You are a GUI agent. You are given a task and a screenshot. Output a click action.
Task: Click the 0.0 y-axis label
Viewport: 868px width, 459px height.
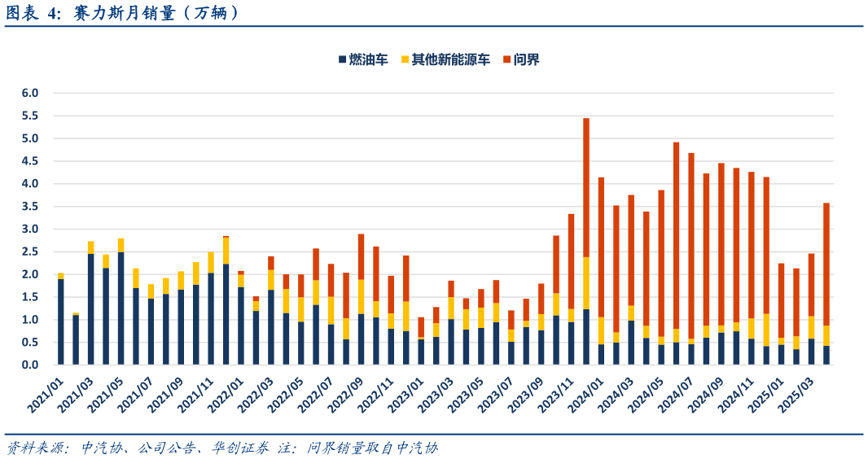click(30, 365)
